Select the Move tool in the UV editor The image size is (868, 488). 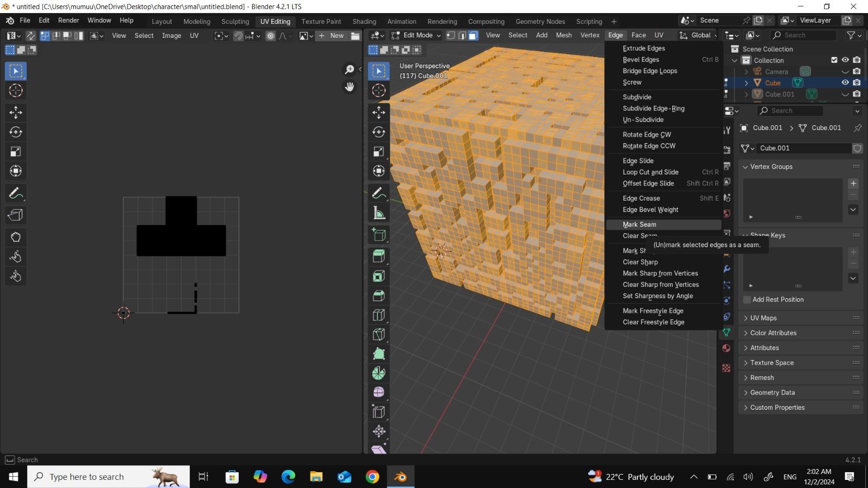pyautogui.click(x=16, y=112)
